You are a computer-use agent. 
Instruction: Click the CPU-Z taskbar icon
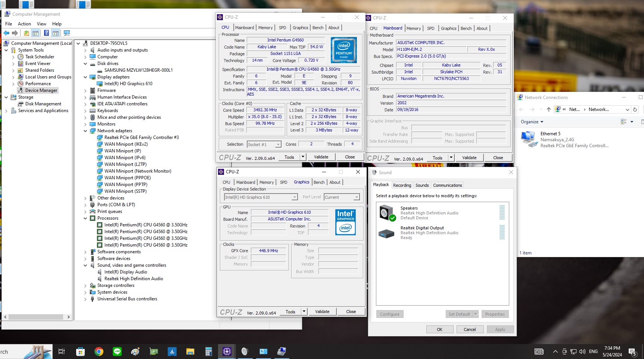pos(227,352)
